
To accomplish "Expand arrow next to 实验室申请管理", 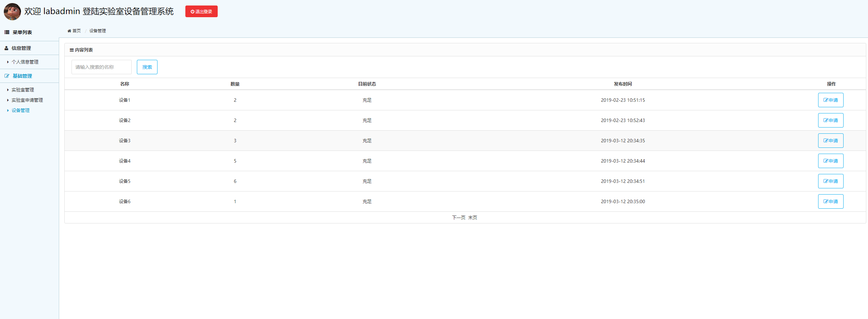I will pyautogui.click(x=8, y=100).
